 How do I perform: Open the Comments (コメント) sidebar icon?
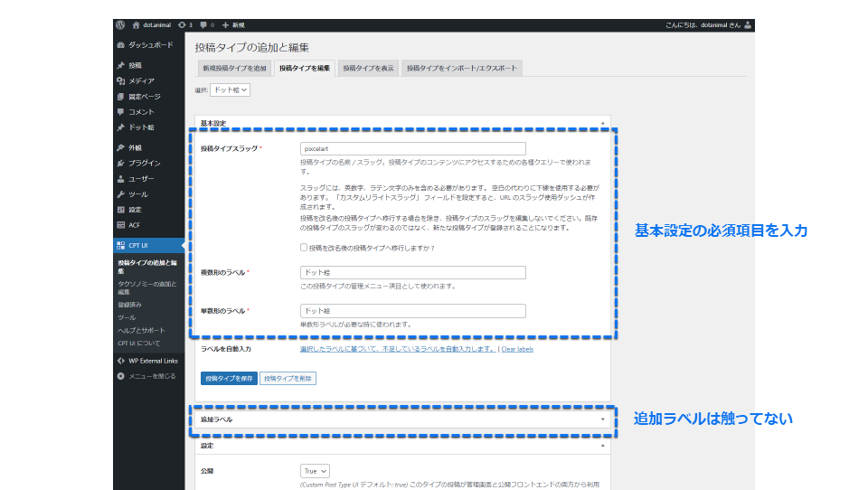click(120, 112)
